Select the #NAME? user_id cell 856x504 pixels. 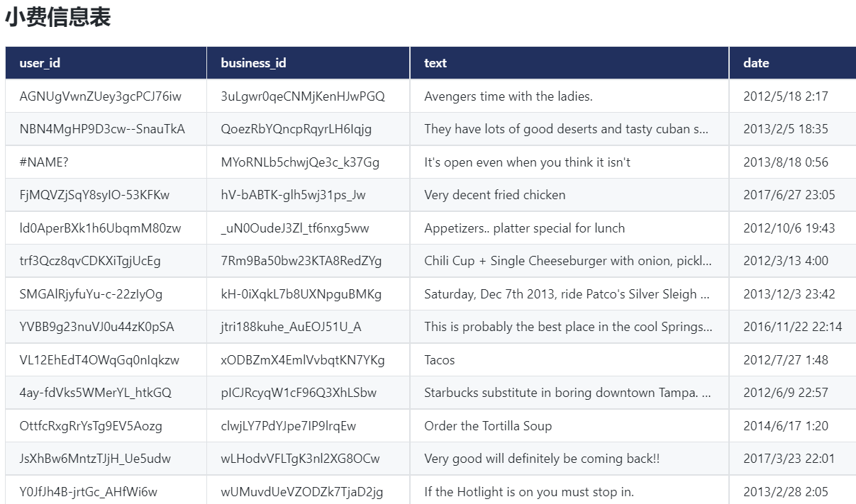44,162
